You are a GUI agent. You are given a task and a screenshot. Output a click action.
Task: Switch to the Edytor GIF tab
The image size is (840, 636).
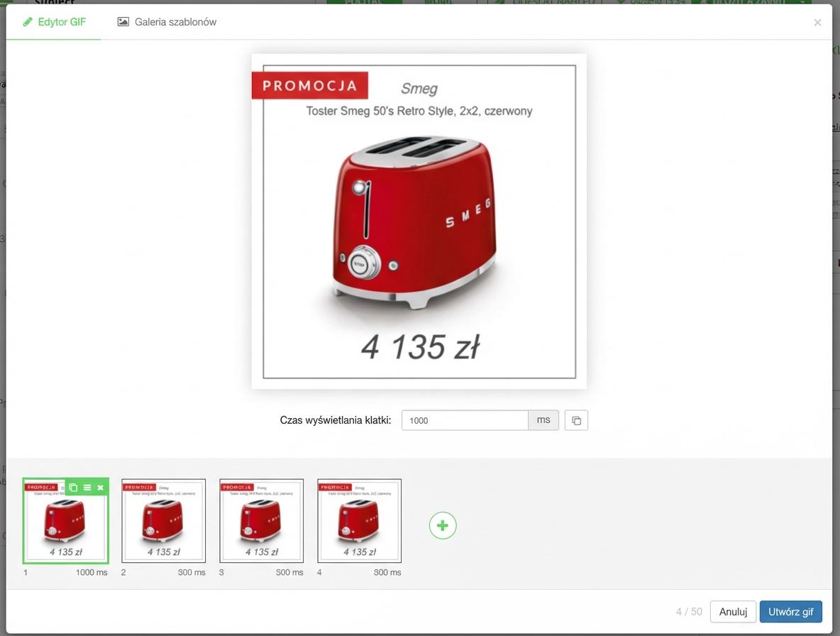54,22
